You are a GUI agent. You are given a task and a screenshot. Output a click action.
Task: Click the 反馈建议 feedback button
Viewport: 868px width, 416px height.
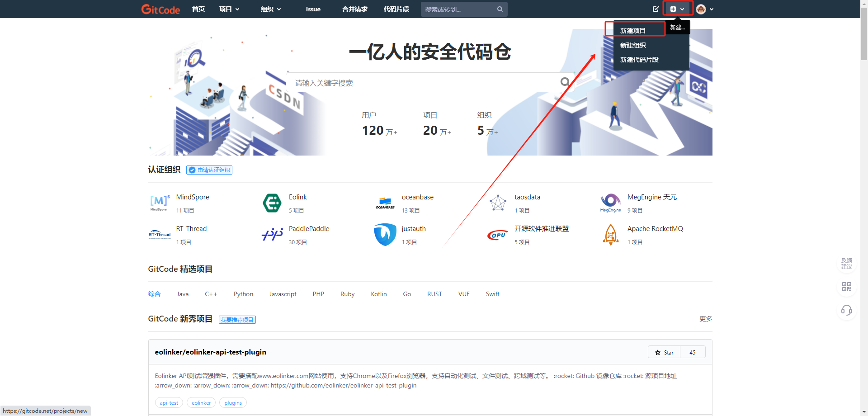pos(847,264)
